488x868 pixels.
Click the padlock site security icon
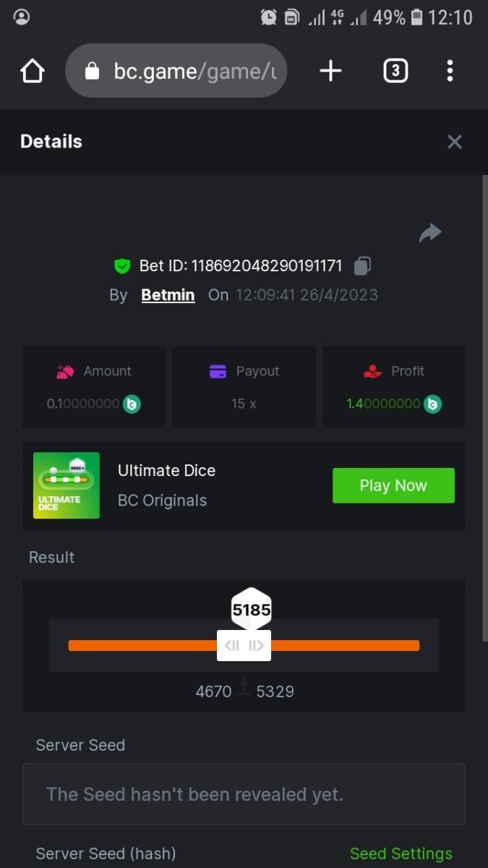(x=92, y=71)
